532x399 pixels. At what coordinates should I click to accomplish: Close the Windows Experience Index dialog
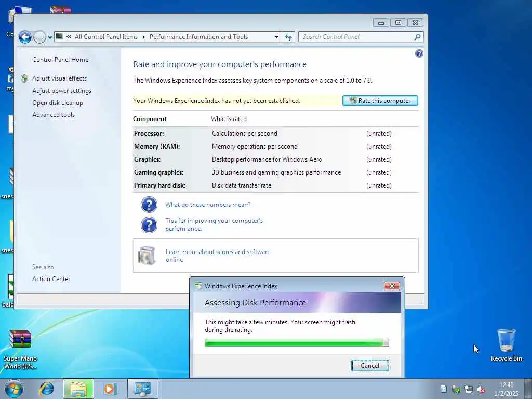pyautogui.click(x=392, y=286)
